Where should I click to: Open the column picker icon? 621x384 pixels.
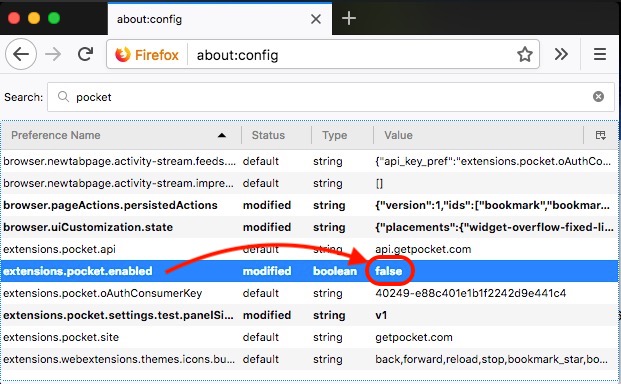coord(600,135)
